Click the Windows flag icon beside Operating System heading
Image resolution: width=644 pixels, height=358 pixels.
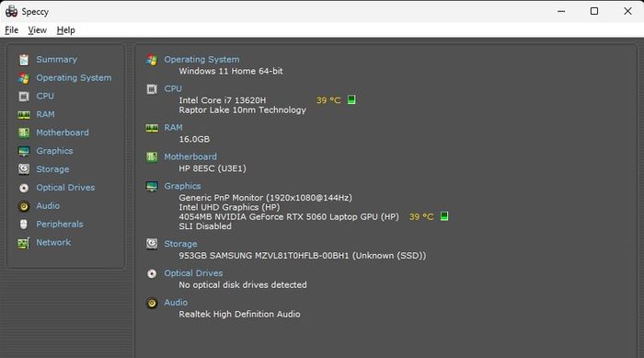152,60
